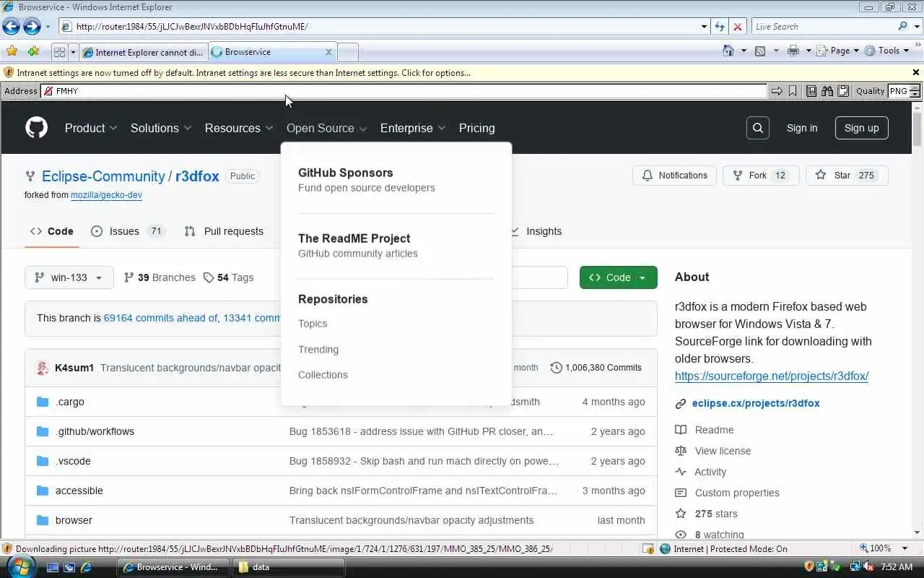Click the Print icon
Screen dimensions: 924x578
click(793, 51)
